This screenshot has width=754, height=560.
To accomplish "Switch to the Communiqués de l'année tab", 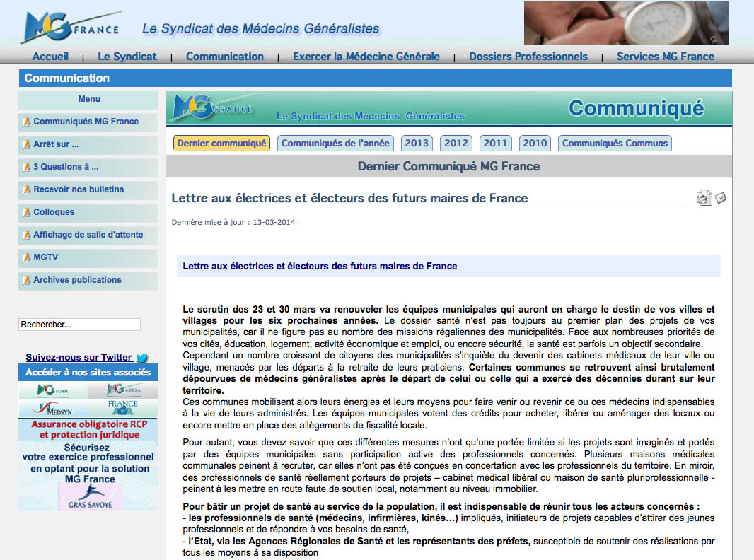I will coord(335,143).
